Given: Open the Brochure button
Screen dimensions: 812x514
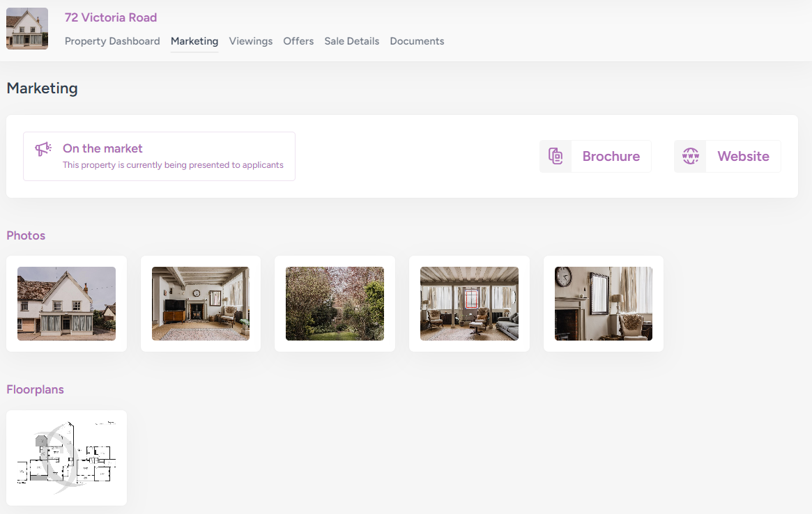Looking at the screenshot, I should point(611,156).
